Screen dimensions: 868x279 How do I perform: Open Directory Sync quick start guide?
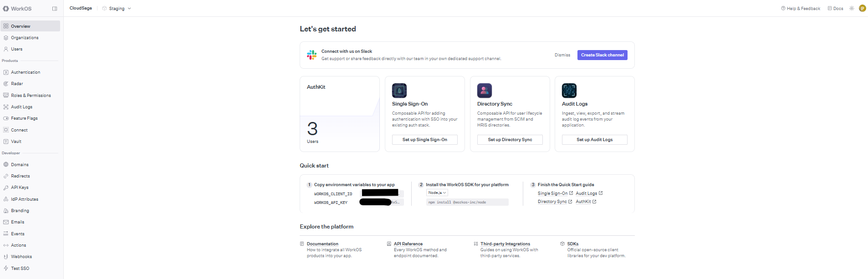[555, 202]
